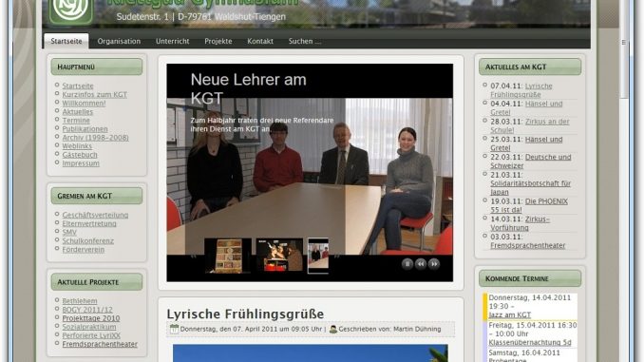Image resolution: width=644 pixels, height=362 pixels.
Task: Open the Projekte menu
Action: [218, 41]
